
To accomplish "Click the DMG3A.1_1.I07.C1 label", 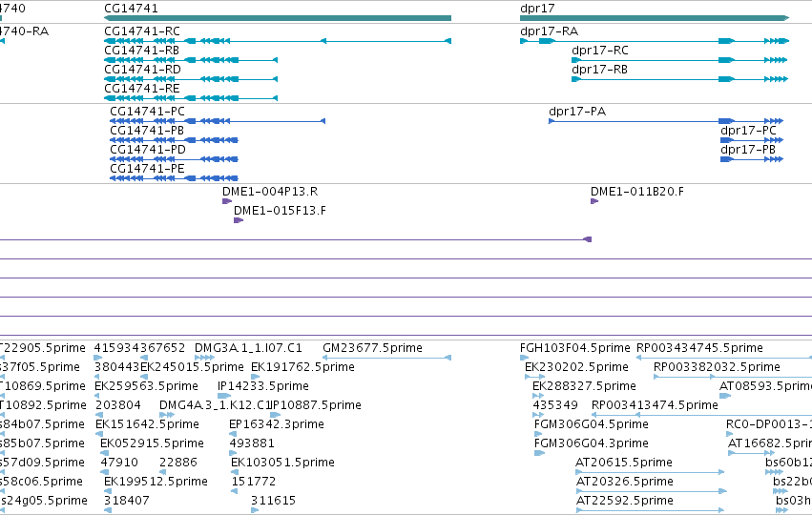I will [x=248, y=348].
